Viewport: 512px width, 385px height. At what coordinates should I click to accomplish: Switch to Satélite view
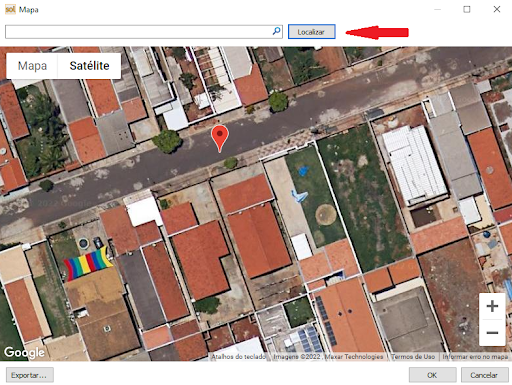89,66
